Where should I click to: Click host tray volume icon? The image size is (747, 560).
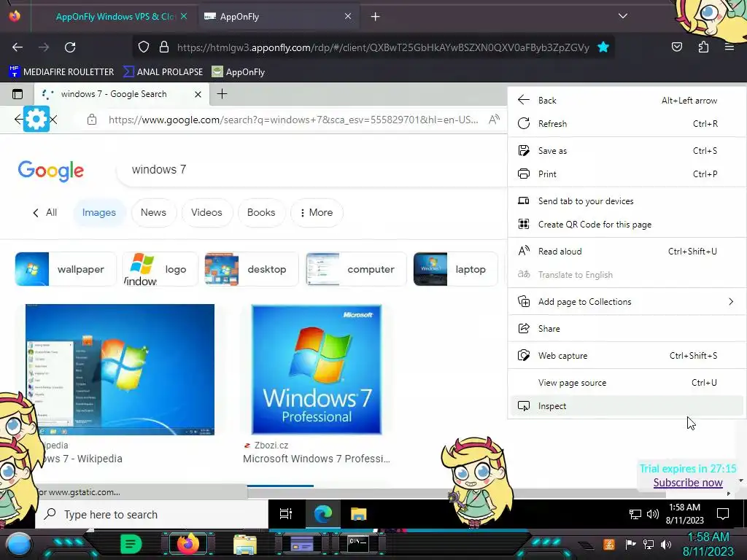[666, 544]
